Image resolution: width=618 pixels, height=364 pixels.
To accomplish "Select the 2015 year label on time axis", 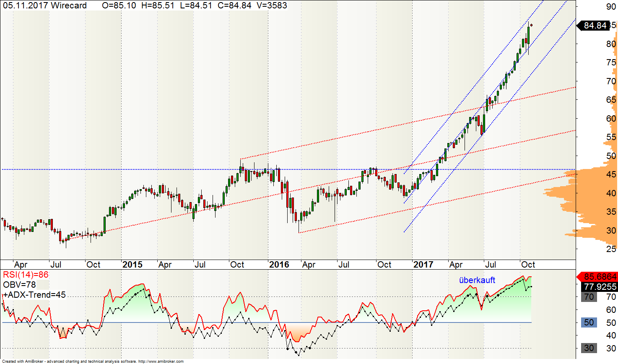I will coord(132,265).
